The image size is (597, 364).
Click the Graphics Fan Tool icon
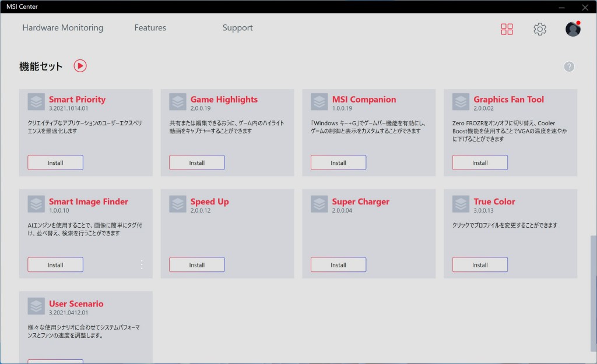pos(461,102)
